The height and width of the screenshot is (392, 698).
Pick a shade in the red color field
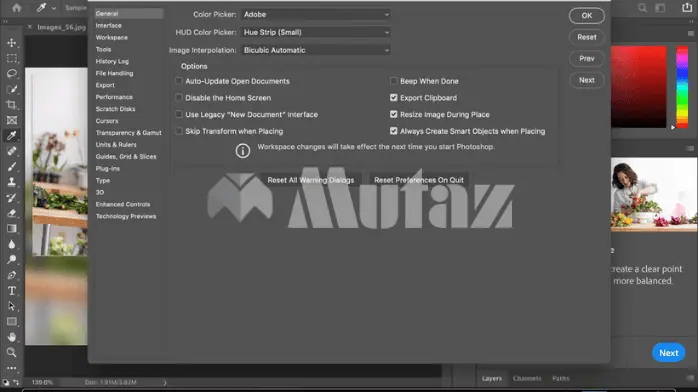coord(638,87)
